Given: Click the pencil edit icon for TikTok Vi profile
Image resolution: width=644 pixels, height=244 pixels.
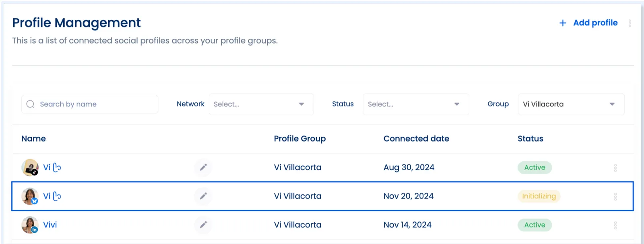Looking at the screenshot, I should tap(203, 167).
